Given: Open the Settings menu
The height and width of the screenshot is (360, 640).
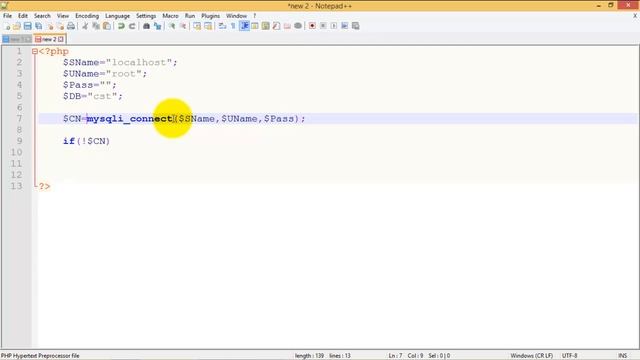Looking at the screenshot, I should pyautogui.click(x=146, y=16).
